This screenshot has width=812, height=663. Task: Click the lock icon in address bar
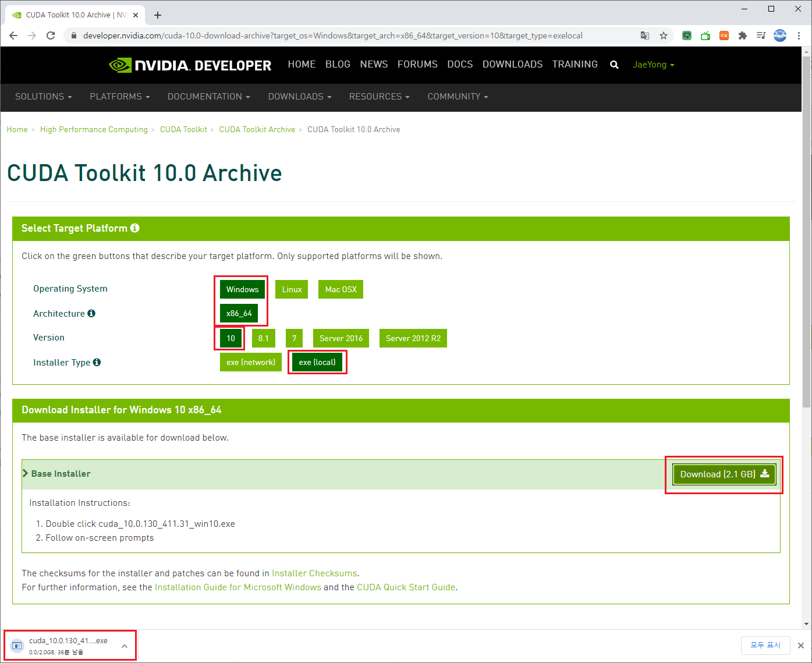coord(73,36)
